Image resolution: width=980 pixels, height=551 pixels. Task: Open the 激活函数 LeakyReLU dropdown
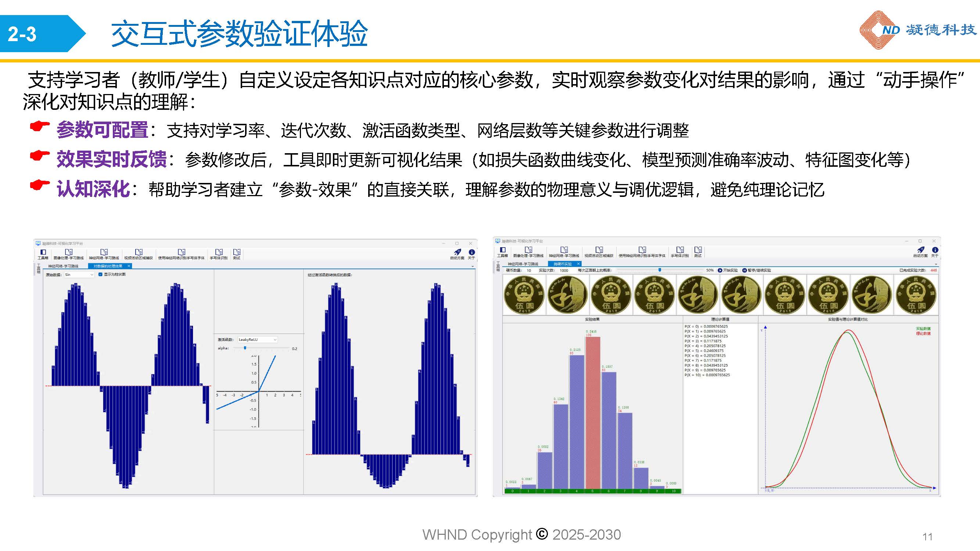tap(258, 339)
